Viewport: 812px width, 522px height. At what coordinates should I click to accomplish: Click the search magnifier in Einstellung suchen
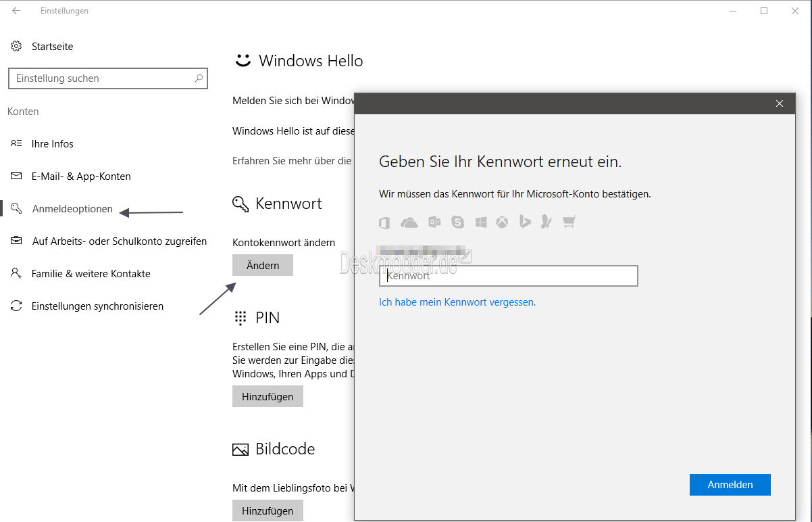[199, 78]
